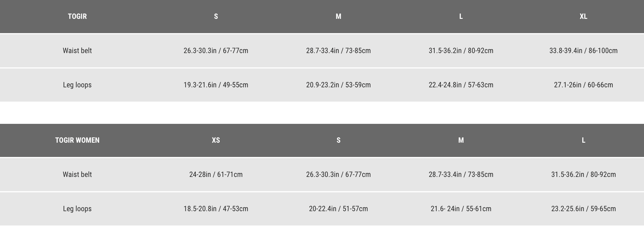Click the 27.1-26in / 60-66cm cell

pyautogui.click(x=583, y=85)
